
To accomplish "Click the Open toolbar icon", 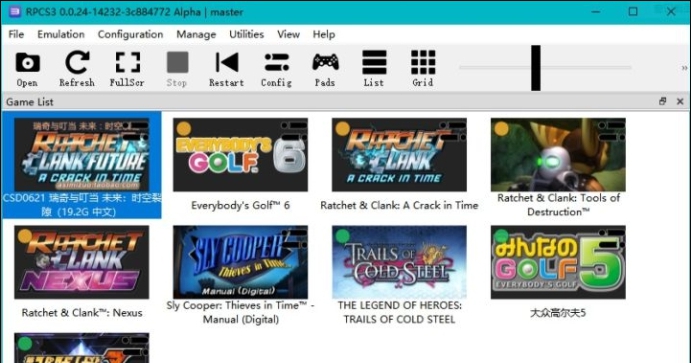I will (x=27, y=69).
